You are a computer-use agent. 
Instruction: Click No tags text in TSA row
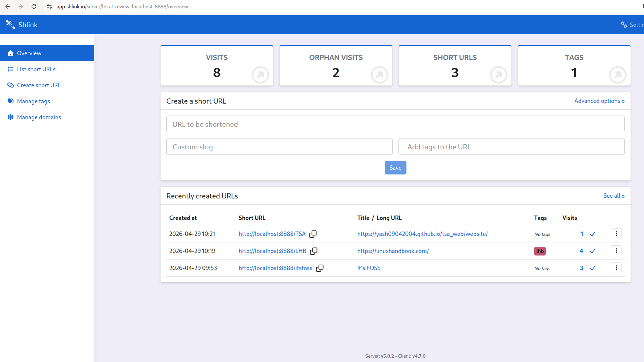click(542, 234)
